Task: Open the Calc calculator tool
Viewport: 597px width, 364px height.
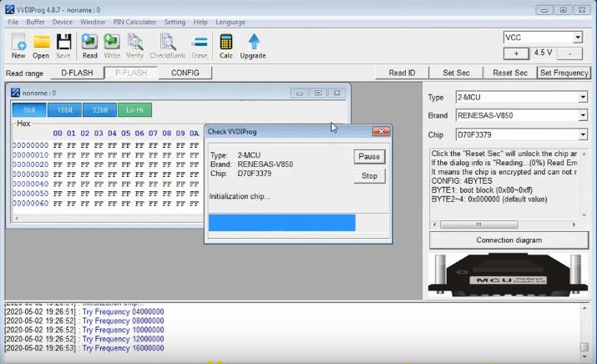Action: (225, 46)
